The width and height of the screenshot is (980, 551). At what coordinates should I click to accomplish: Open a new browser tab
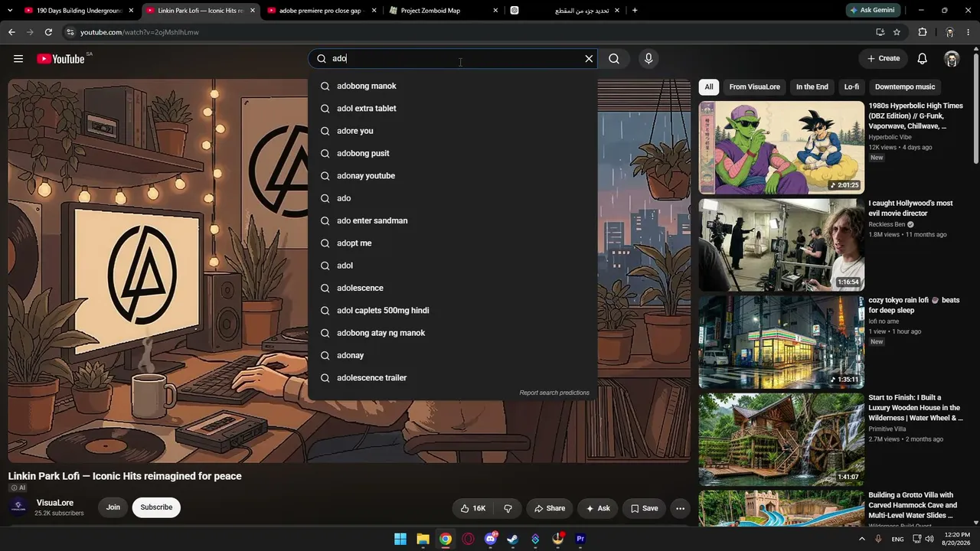635,11
